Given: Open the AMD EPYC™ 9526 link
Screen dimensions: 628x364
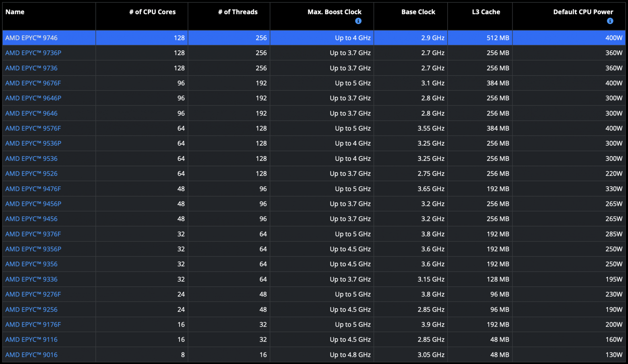Looking at the screenshot, I should pyautogui.click(x=31, y=174).
